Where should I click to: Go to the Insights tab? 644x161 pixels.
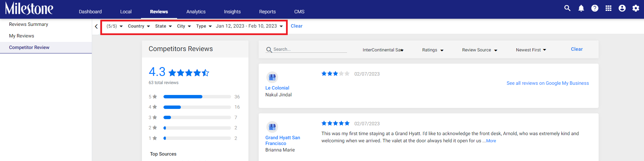coord(232,12)
